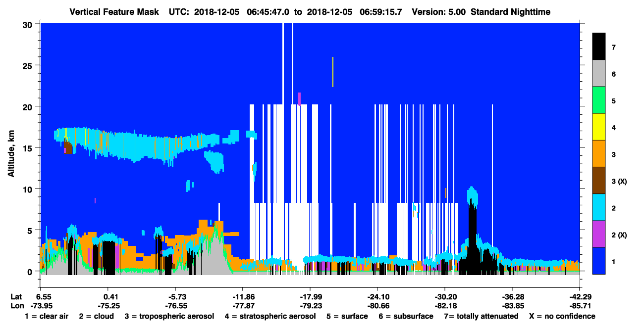This screenshot has height=330, width=644.
Task: Click the cyan color bar segment labeled 2
Action: pos(599,207)
